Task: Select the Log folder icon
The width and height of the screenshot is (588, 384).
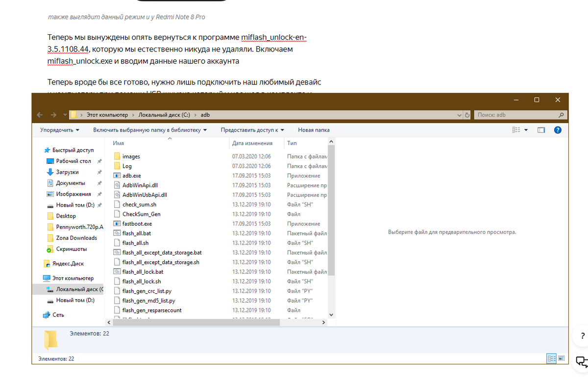Action: tap(117, 166)
